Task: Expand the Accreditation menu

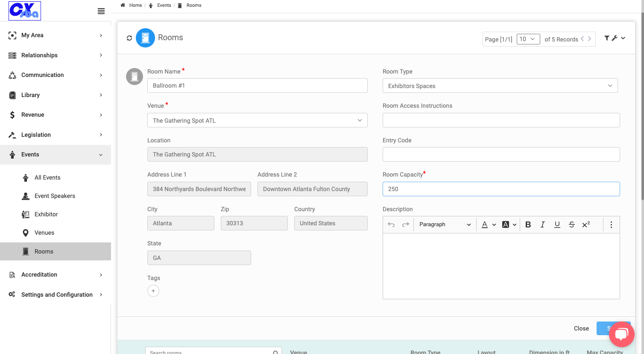Action: tap(56, 274)
